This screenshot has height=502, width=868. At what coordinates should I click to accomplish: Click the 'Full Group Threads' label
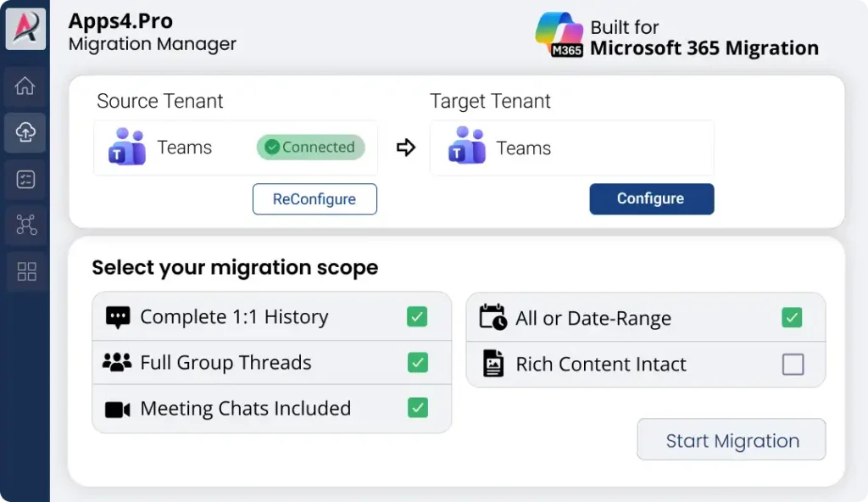coord(225,362)
